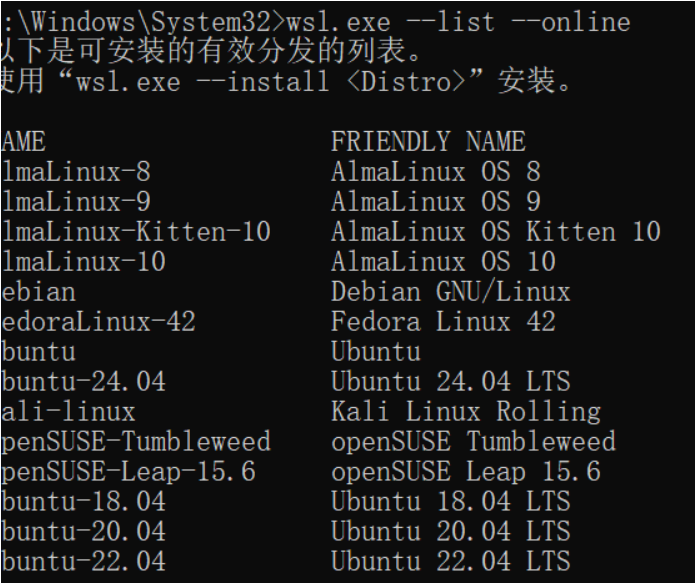The width and height of the screenshot is (695, 584).
Task: Select the penSUSE-Tumbleweed name in the left column
Action: coord(135,441)
